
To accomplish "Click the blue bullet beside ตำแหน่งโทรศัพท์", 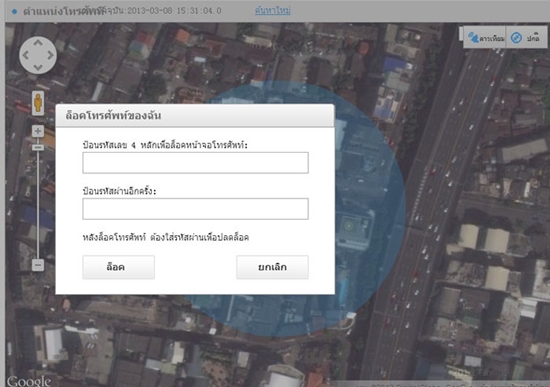I will click(14, 12).
